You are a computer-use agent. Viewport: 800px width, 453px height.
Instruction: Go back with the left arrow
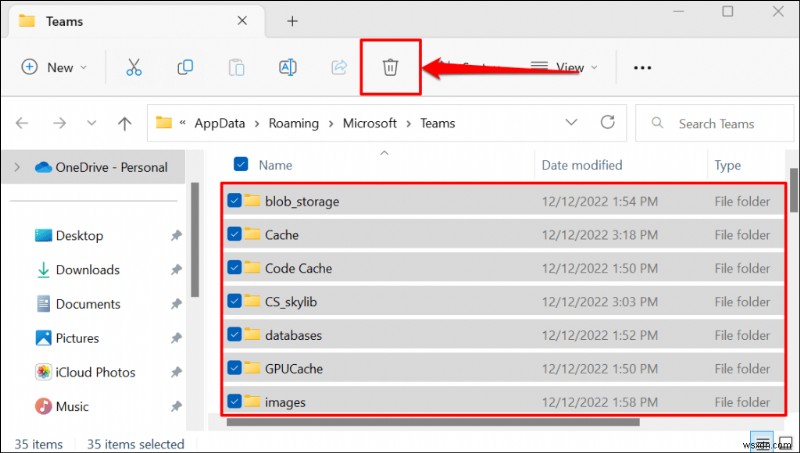click(x=22, y=123)
